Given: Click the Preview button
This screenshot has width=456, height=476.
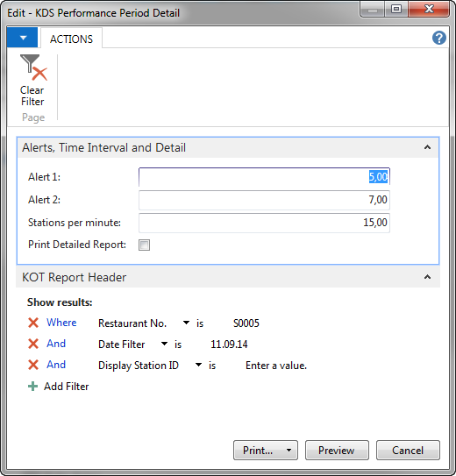Looking at the screenshot, I should coord(337,451).
